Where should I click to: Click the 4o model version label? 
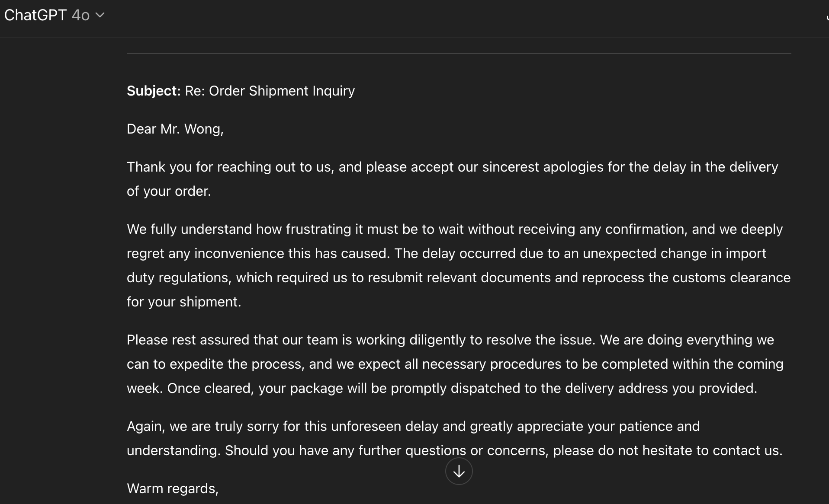[80, 15]
